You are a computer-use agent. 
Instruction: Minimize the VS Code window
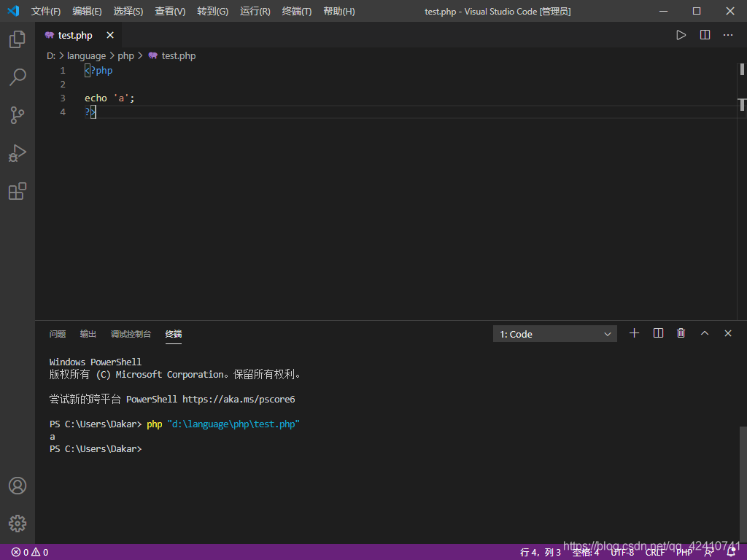pos(663,11)
